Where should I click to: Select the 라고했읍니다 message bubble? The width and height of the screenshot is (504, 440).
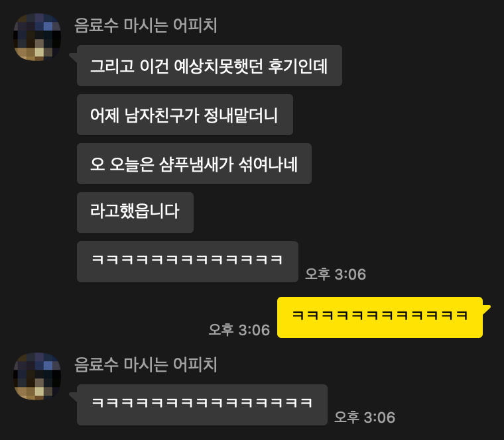click(x=135, y=213)
